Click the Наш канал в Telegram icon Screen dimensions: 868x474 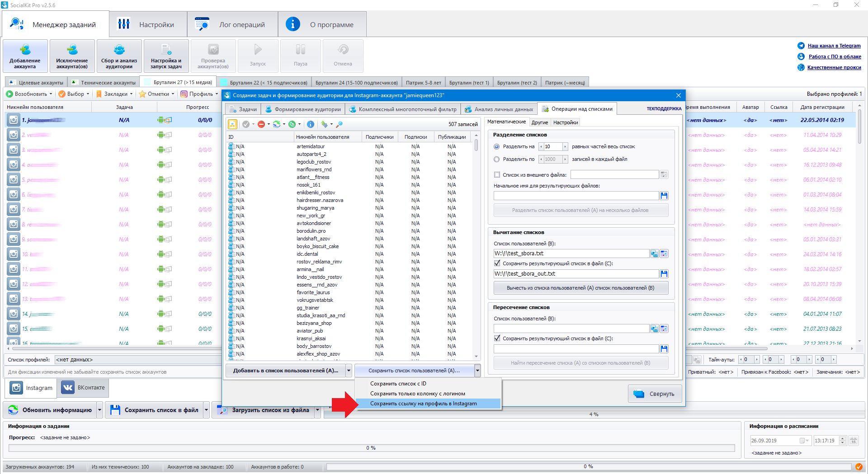click(801, 46)
